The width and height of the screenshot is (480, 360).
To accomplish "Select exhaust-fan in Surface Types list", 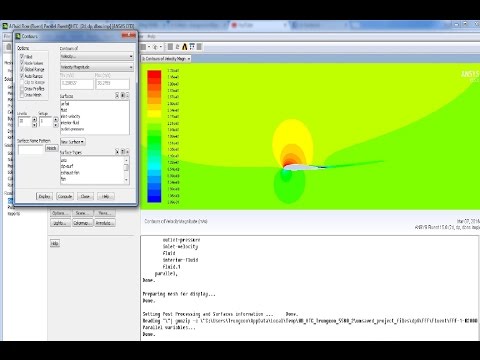I will click(x=92, y=172).
